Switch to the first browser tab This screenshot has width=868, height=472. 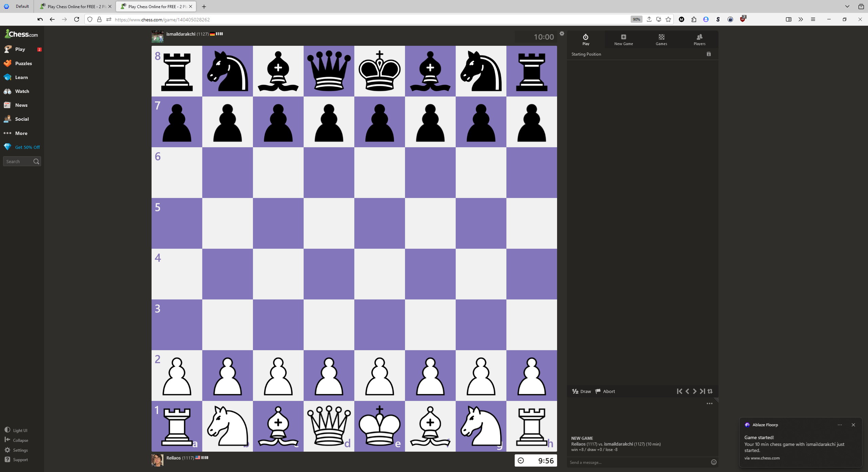click(x=75, y=6)
